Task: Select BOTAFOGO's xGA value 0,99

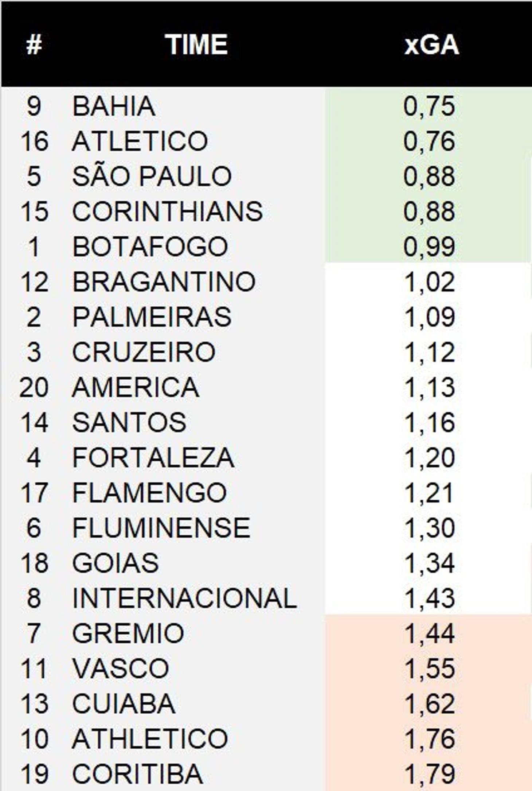Action: pyautogui.click(x=429, y=247)
